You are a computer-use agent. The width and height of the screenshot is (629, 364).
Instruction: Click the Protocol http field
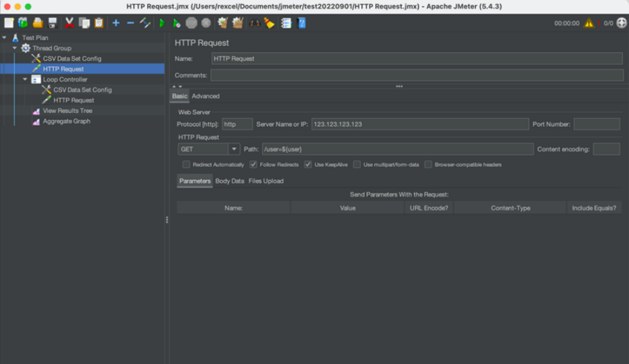point(237,125)
